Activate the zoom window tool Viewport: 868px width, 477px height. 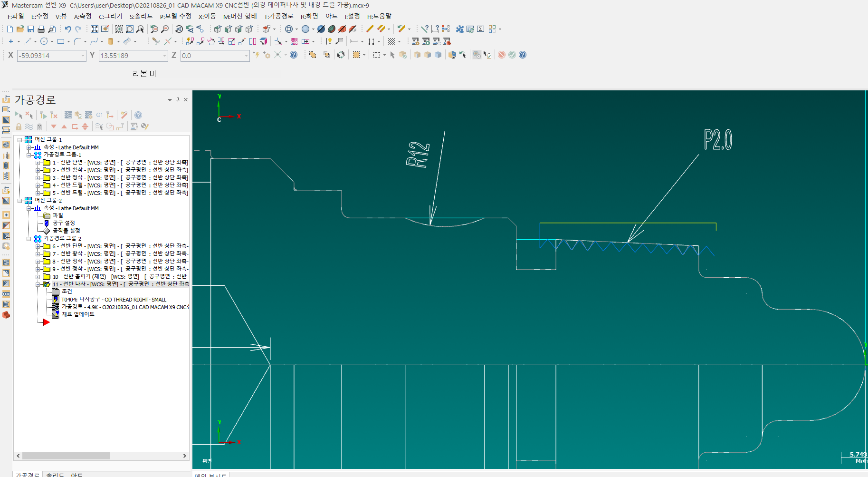119,29
